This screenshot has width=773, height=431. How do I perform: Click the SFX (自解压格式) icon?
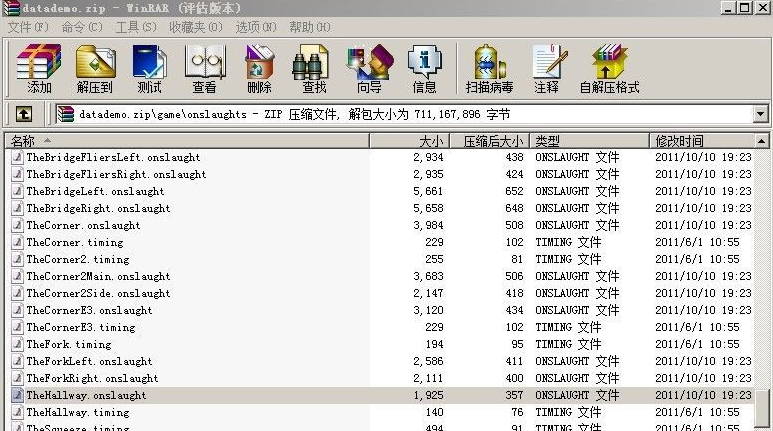[x=609, y=68]
